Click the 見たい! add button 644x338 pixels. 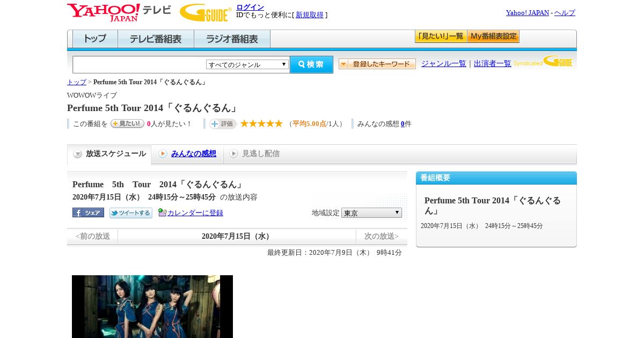tap(127, 123)
